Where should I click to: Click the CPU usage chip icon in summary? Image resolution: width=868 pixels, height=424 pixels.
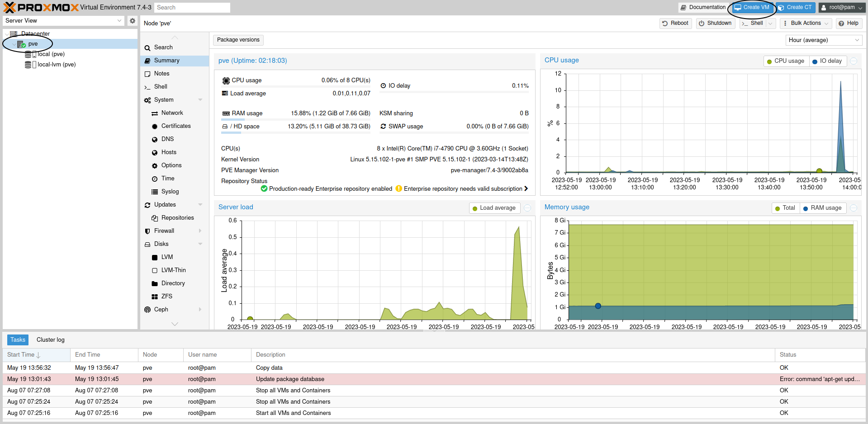[226, 80]
